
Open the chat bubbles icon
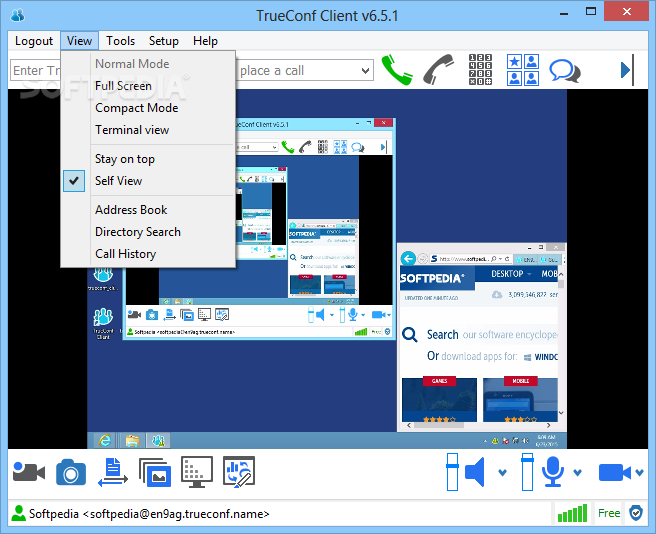click(565, 71)
